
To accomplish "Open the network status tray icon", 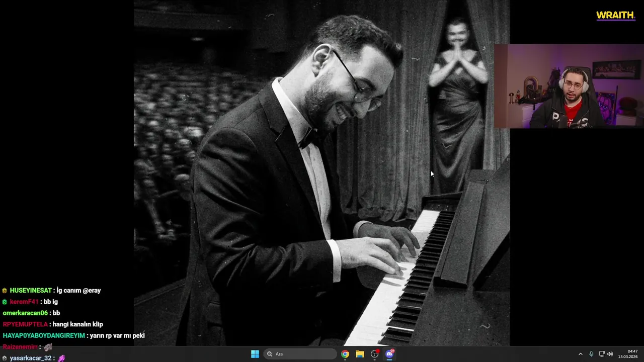I will pos(602,354).
